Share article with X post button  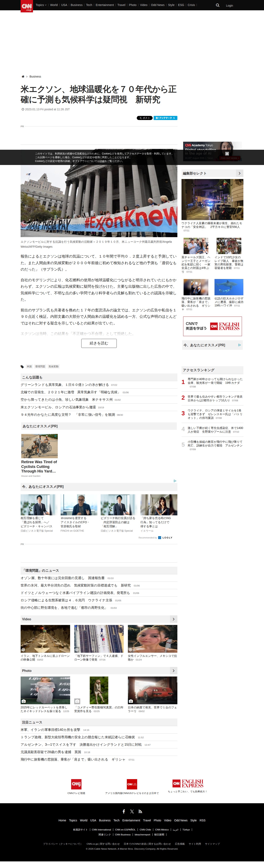(145, 118)
